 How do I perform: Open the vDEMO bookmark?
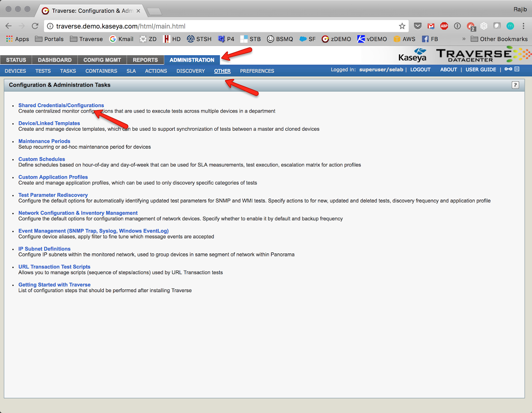point(372,39)
